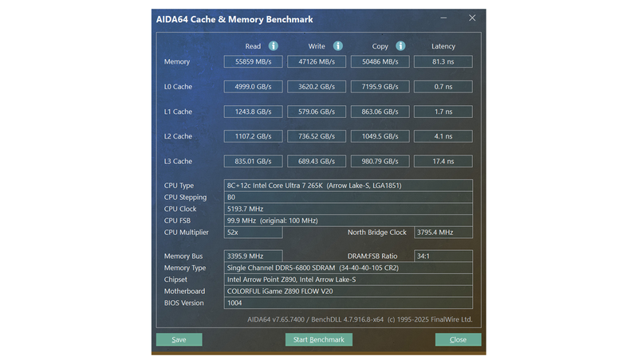The image size is (638, 364).
Task: Click L1 Cache latency 1.7 ns
Action: pos(443,112)
